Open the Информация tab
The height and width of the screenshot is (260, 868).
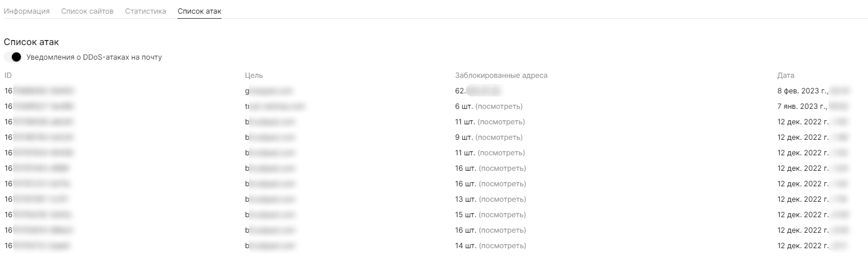(x=27, y=11)
